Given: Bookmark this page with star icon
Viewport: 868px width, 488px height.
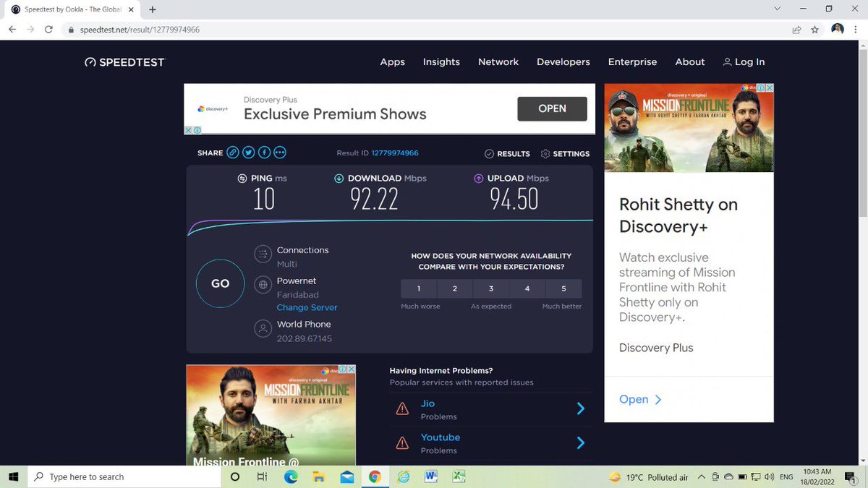Looking at the screenshot, I should pyautogui.click(x=815, y=30).
